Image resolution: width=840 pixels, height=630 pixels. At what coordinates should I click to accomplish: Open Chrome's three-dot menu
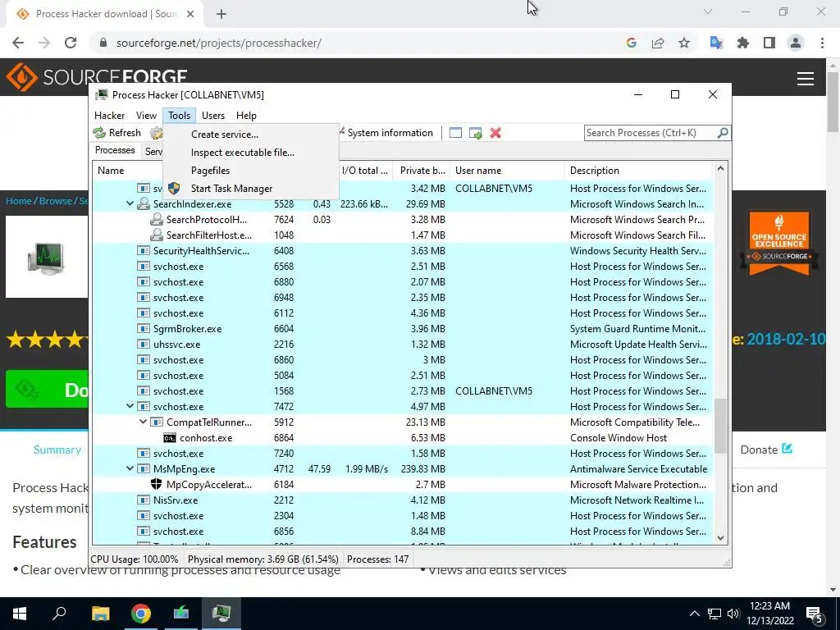(x=822, y=43)
